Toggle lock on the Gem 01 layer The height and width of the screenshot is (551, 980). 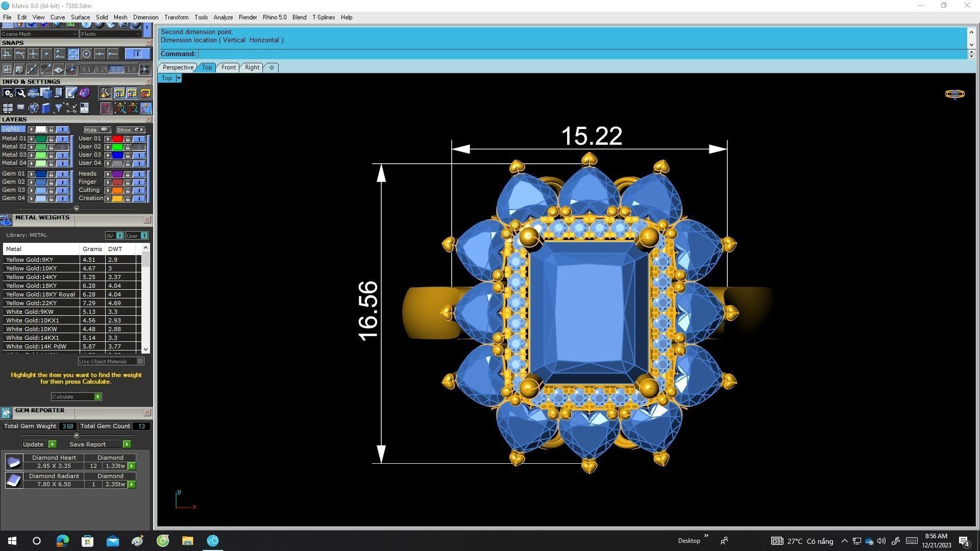click(51, 174)
